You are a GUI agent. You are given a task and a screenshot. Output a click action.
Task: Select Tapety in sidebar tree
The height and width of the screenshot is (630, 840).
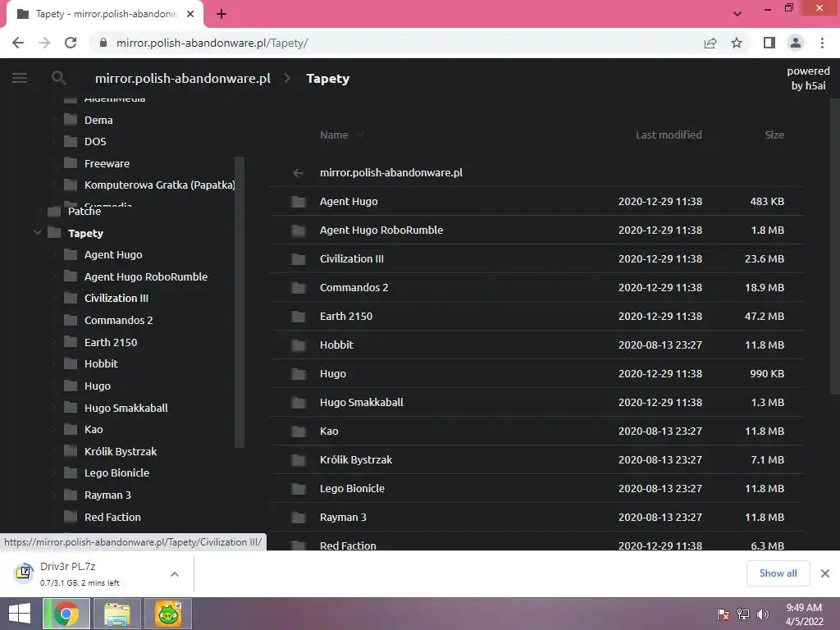point(85,234)
